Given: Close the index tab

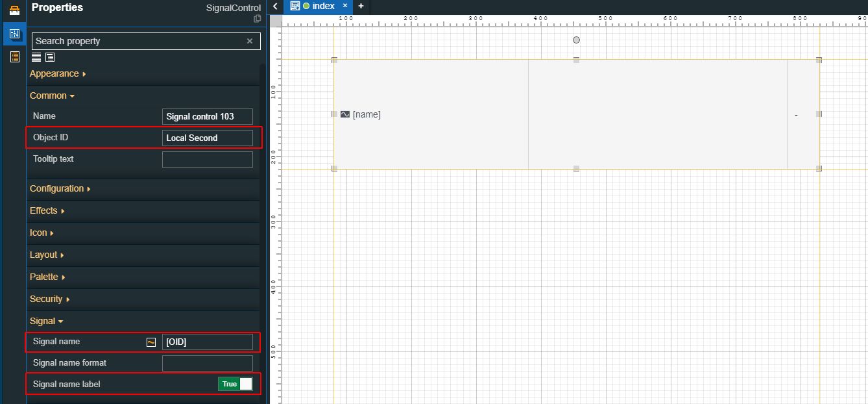Looking at the screenshot, I should (345, 5).
